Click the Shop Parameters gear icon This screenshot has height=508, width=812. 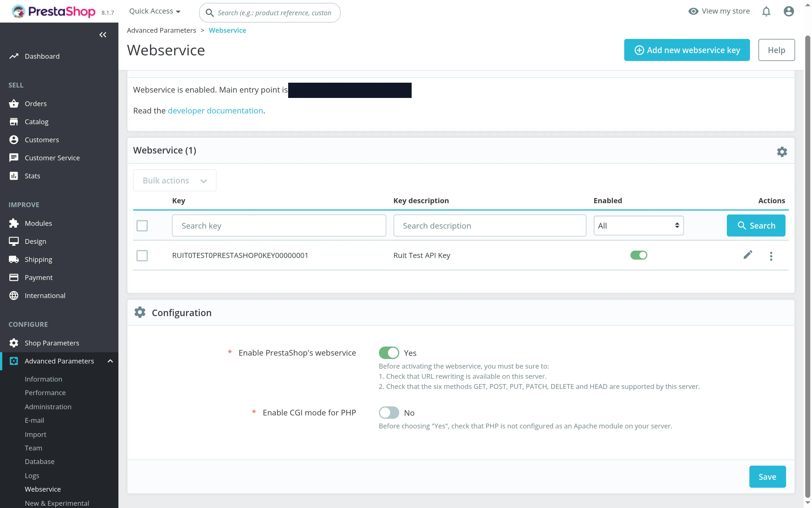(x=14, y=343)
